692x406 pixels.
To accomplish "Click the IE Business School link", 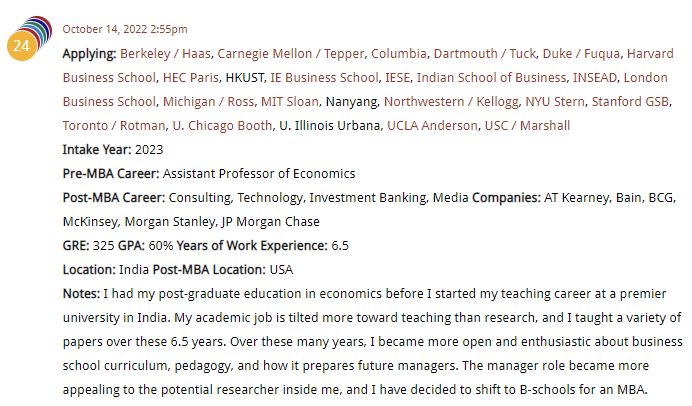I will (324, 78).
